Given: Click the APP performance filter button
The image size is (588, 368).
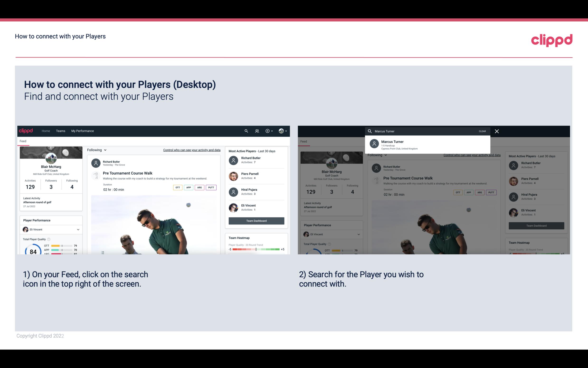Looking at the screenshot, I should [188, 187].
